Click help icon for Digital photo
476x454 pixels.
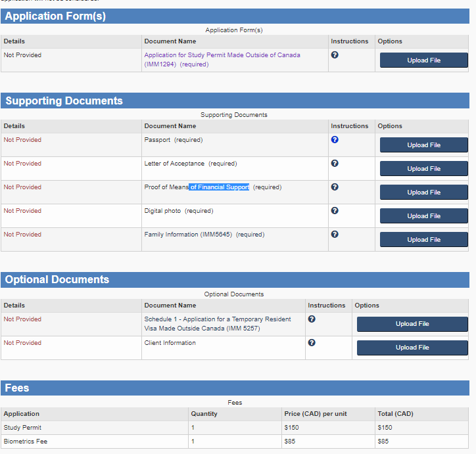click(335, 210)
